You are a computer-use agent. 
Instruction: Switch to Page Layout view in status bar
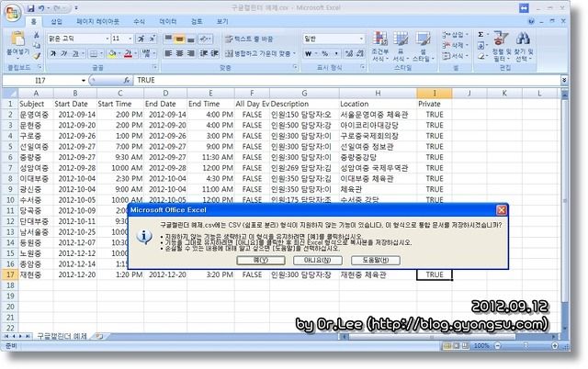[x=456, y=346]
